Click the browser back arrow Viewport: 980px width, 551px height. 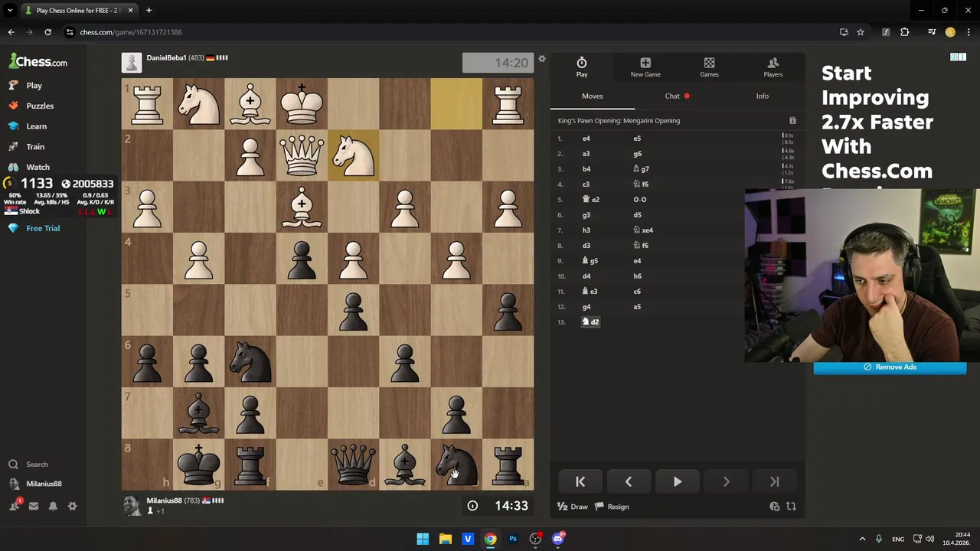tap(11, 32)
